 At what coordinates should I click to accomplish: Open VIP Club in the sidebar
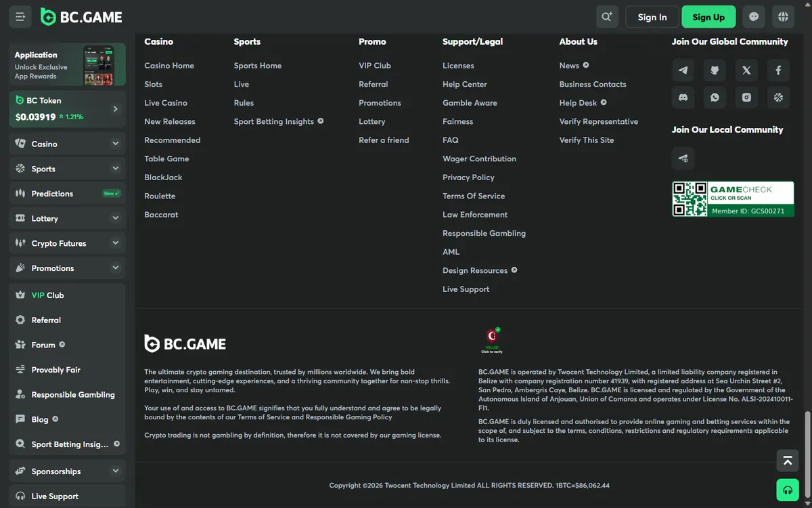point(67,295)
